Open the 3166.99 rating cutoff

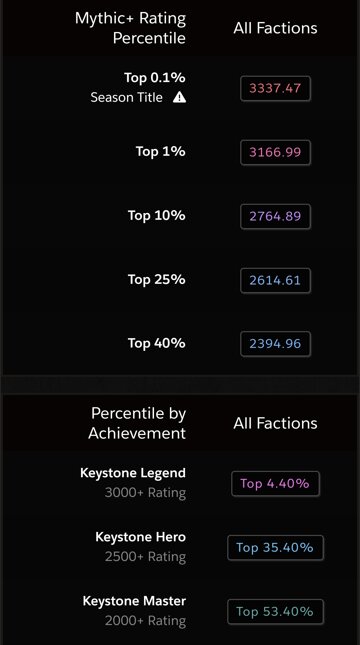click(275, 152)
